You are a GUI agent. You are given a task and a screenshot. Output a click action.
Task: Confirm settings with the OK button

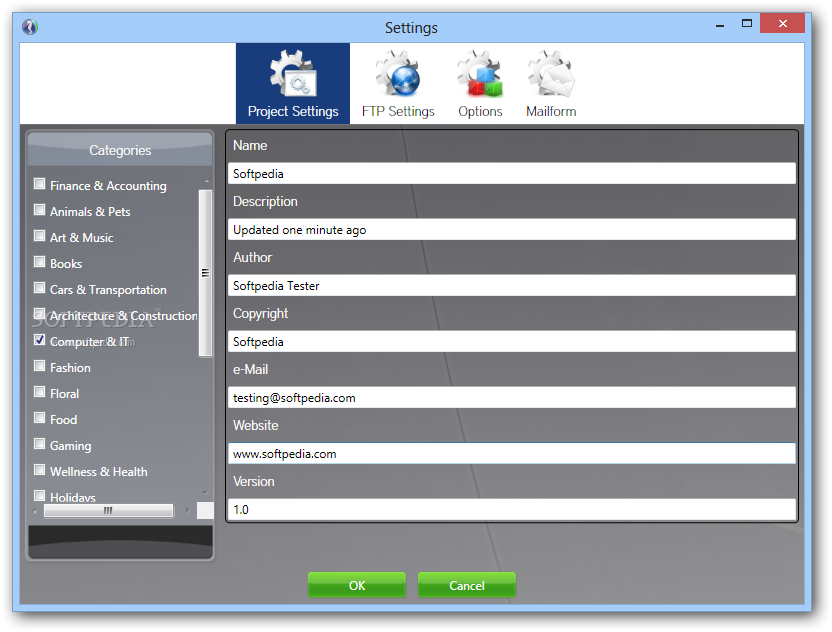(357, 585)
